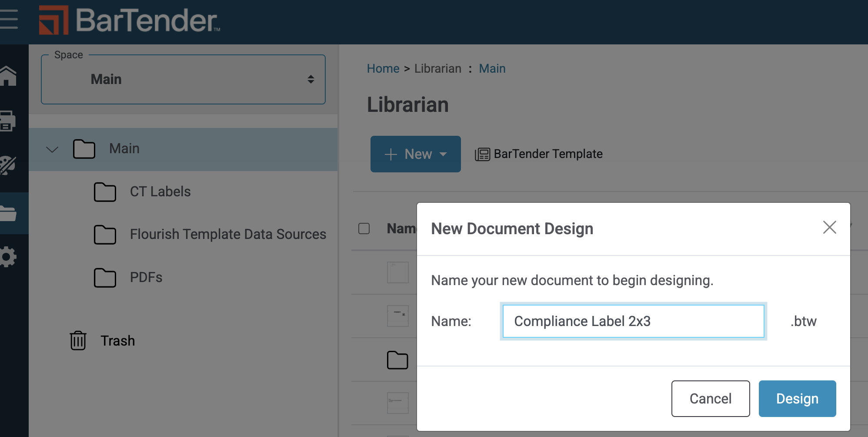Open Settings gear in sidebar
This screenshot has height=437, width=868.
8,257
